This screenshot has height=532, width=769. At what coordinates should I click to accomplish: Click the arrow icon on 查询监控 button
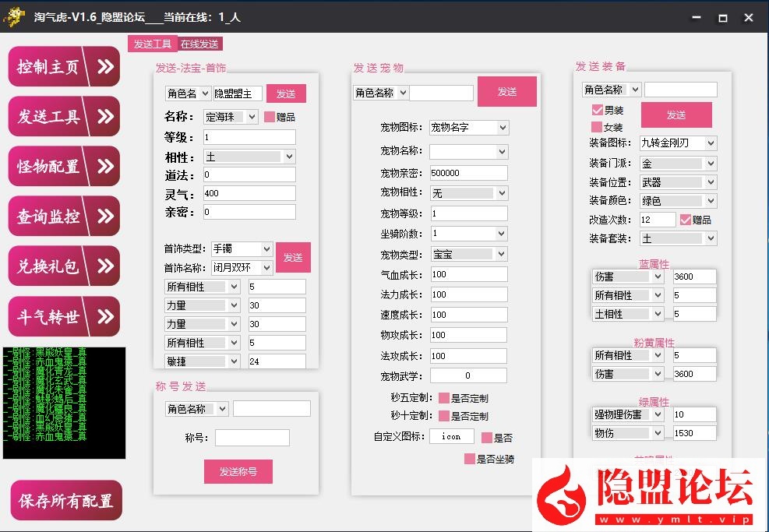pos(104,217)
